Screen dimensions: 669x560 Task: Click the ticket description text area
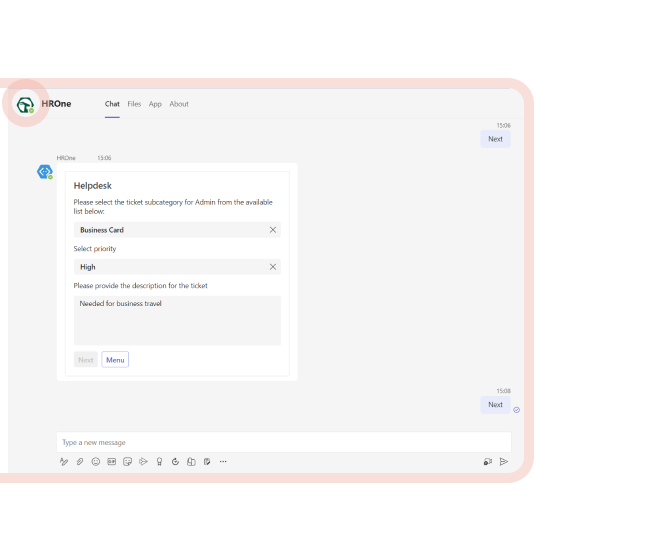177,320
